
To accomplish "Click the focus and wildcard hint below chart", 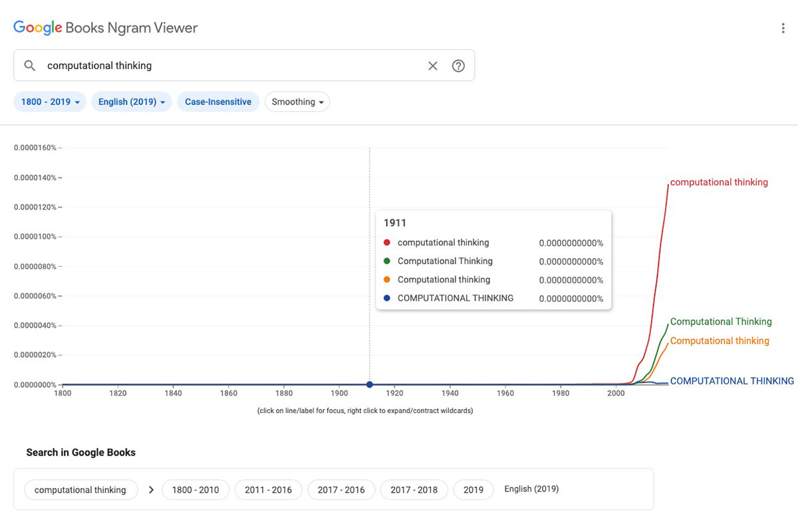I will coord(365,411).
